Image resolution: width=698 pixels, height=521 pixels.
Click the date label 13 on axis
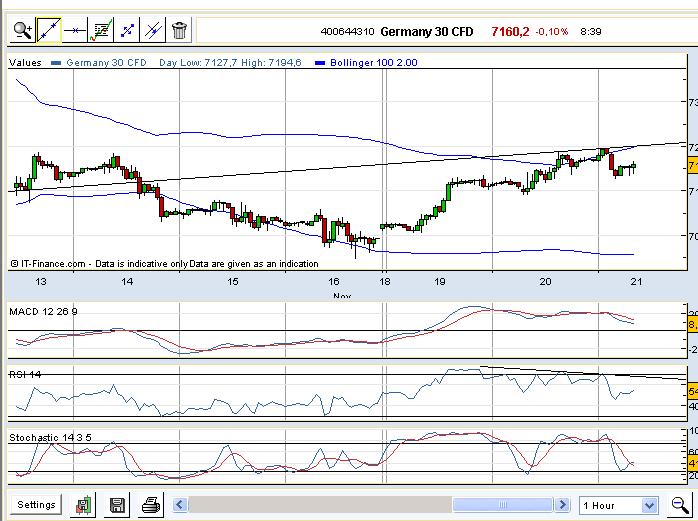(x=41, y=281)
